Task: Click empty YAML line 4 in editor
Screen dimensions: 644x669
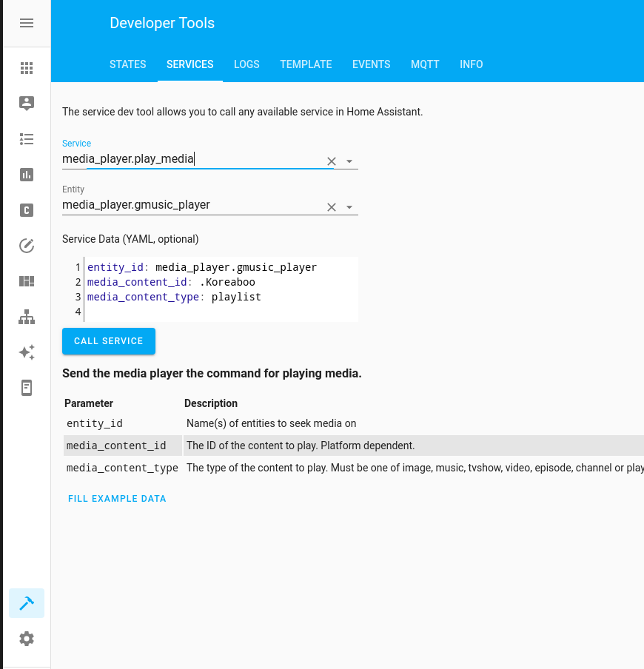Action: click(221, 312)
